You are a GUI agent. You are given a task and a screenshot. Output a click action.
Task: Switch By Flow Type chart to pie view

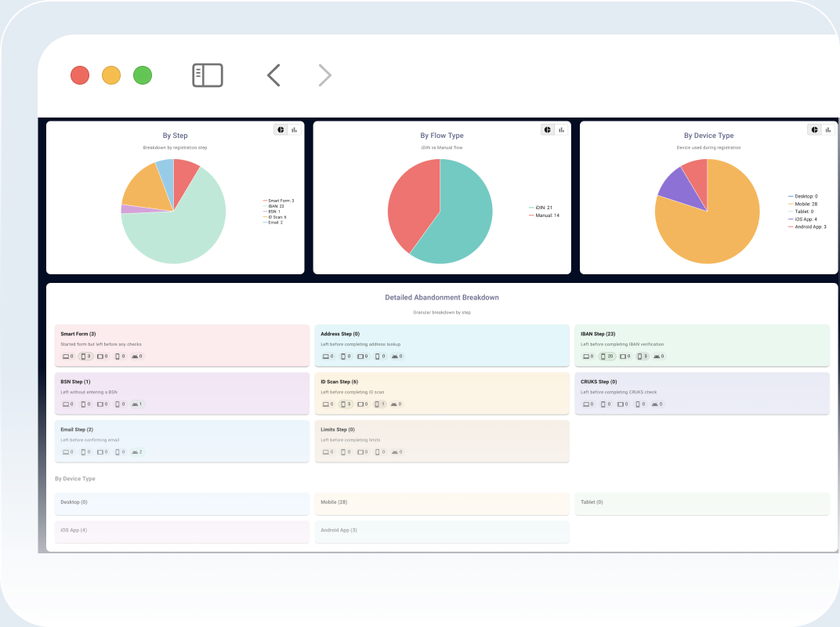click(548, 129)
